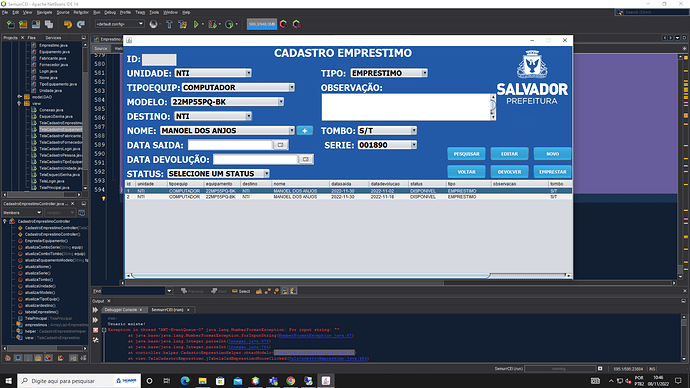Switch to the Debugger Console tab
The height and width of the screenshot is (388, 690).
click(121, 310)
